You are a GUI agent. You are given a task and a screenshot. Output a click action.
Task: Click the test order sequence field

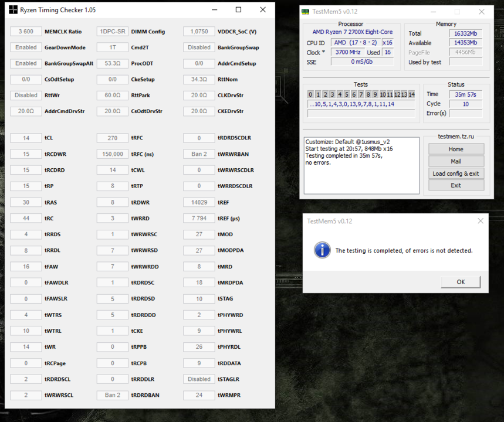361,104
